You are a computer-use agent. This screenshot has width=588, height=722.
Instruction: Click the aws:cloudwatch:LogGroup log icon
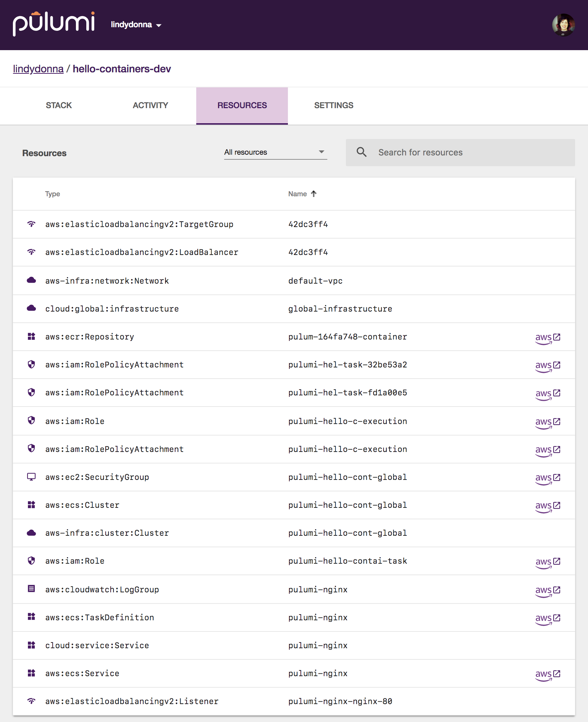tap(32, 589)
